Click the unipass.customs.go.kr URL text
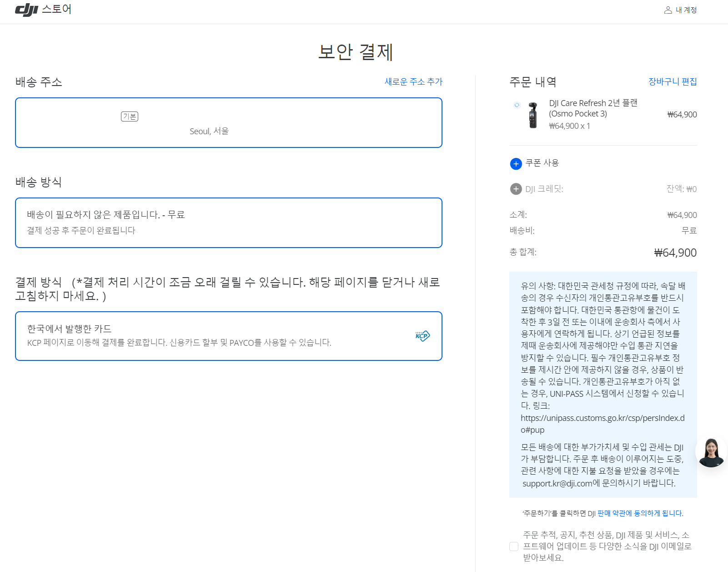728x572 pixels. click(x=602, y=424)
